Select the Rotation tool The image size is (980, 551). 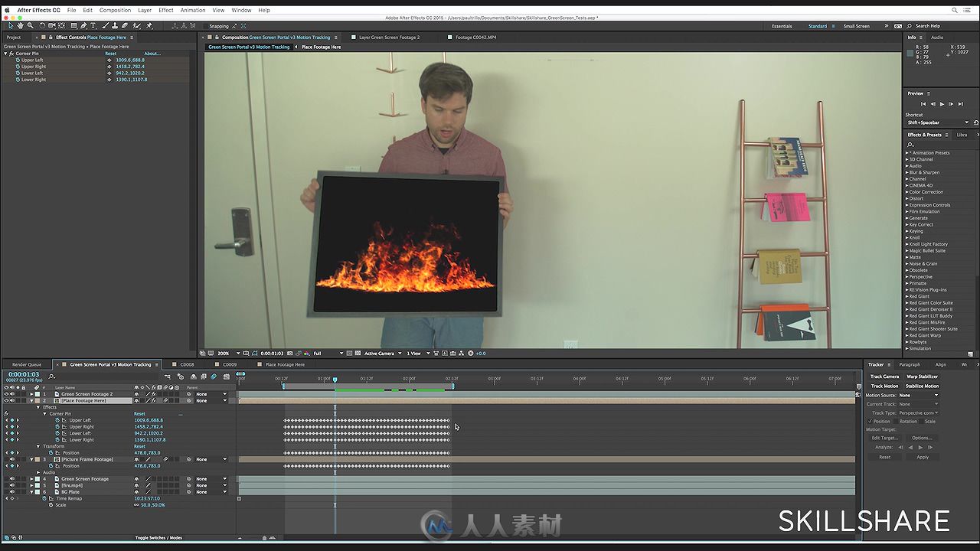tap(42, 26)
